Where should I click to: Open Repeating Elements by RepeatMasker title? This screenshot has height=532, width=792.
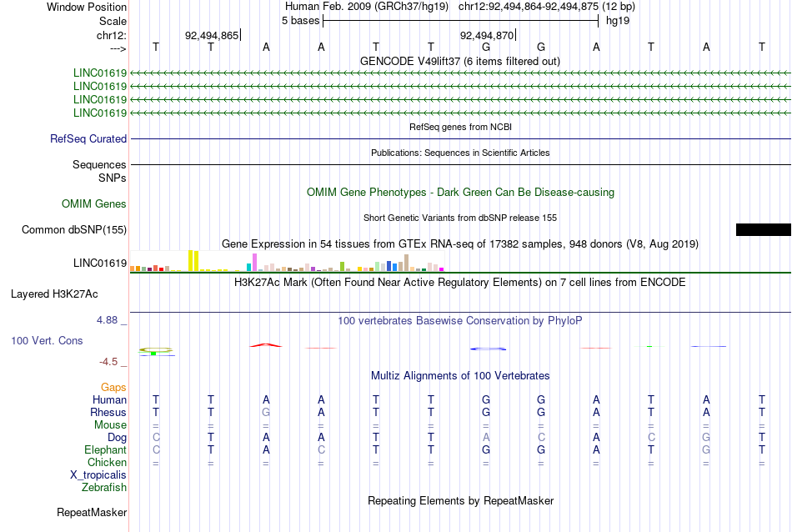[460, 501]
